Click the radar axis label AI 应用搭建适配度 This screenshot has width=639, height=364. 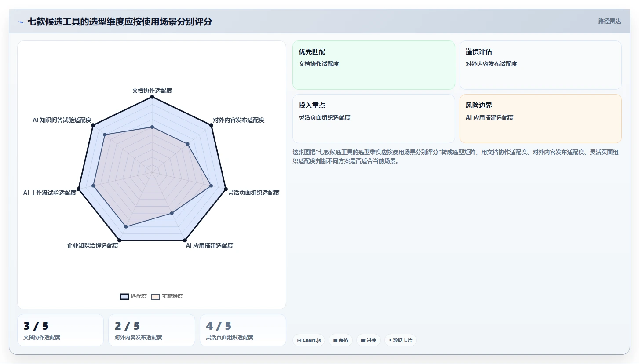(x=209, y=245)
